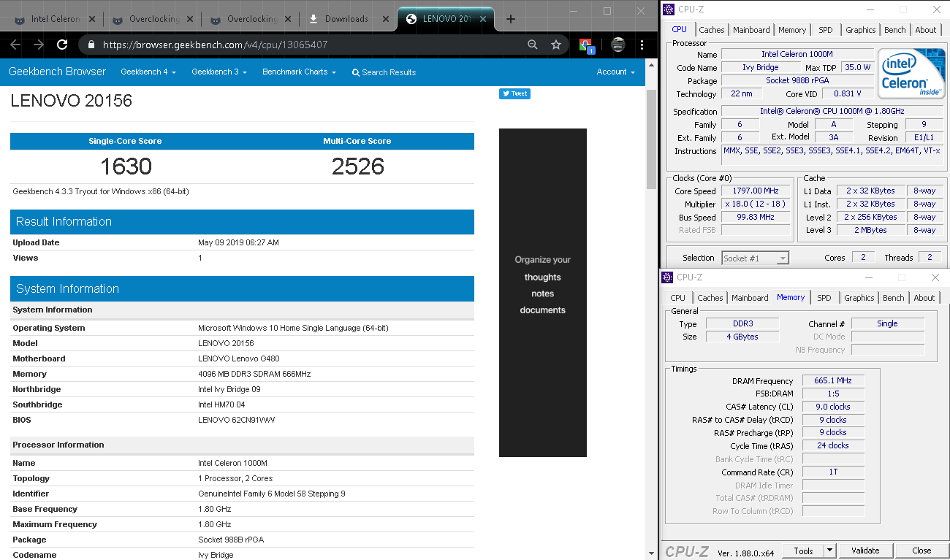Select Bench tab in lower CPU-Z window
The width and height of the screenshot is (950, 560).
click(893, 298)
